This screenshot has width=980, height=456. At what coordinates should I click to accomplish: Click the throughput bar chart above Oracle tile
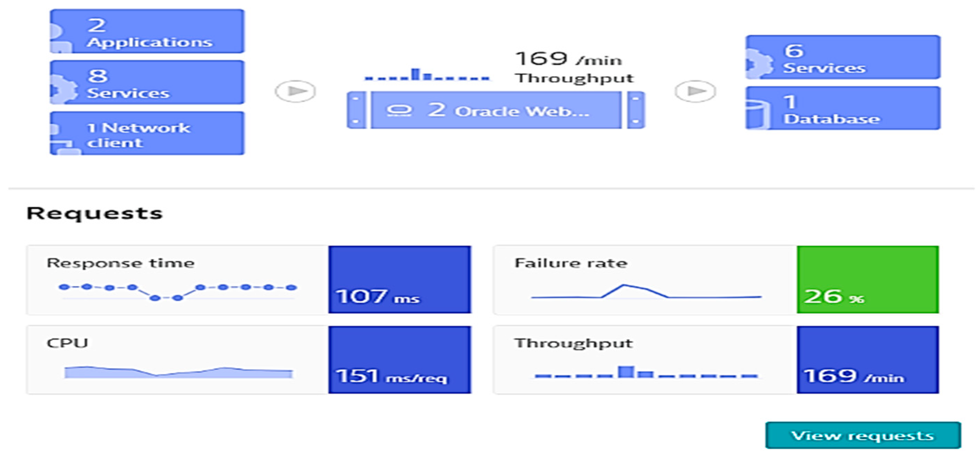427,75
